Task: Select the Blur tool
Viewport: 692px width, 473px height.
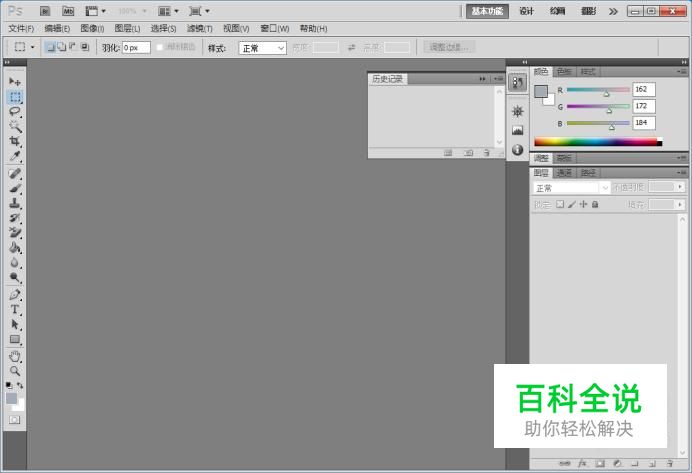Action: [x=15, y=263]
